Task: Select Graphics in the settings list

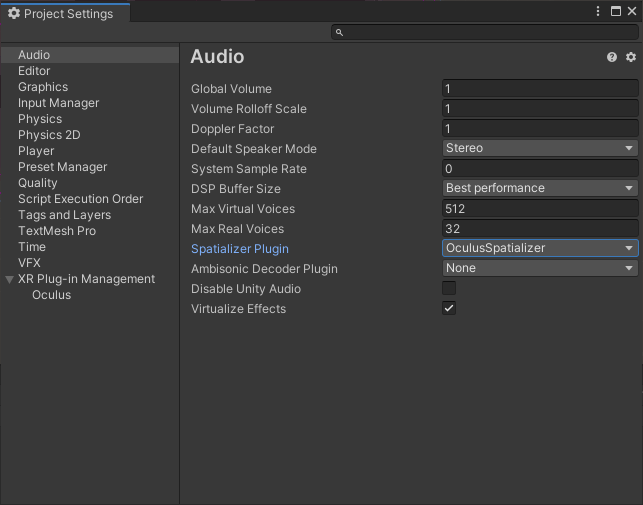Action: click(43, 87)
